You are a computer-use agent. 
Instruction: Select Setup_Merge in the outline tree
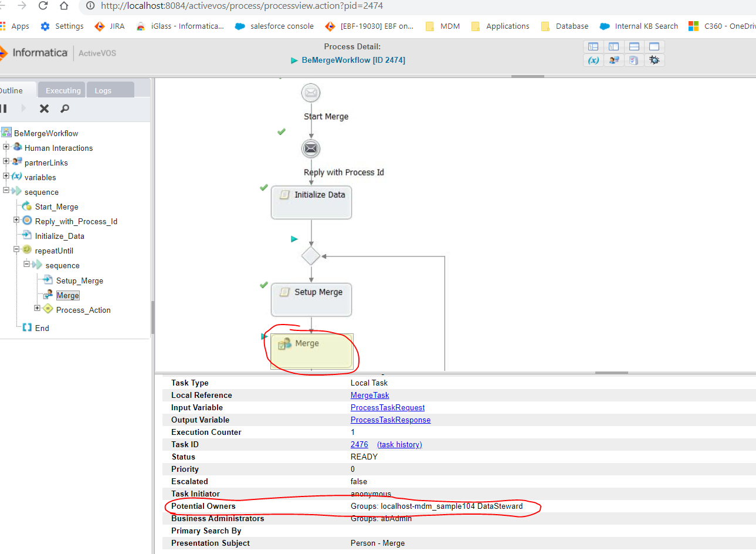(x=79, y=281)
